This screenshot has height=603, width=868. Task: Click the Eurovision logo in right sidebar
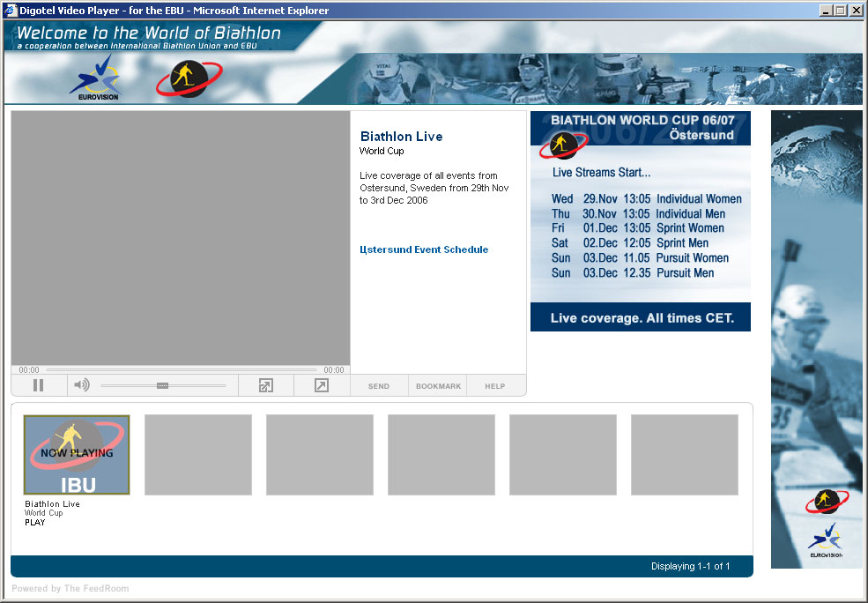[x=826, y=540]
